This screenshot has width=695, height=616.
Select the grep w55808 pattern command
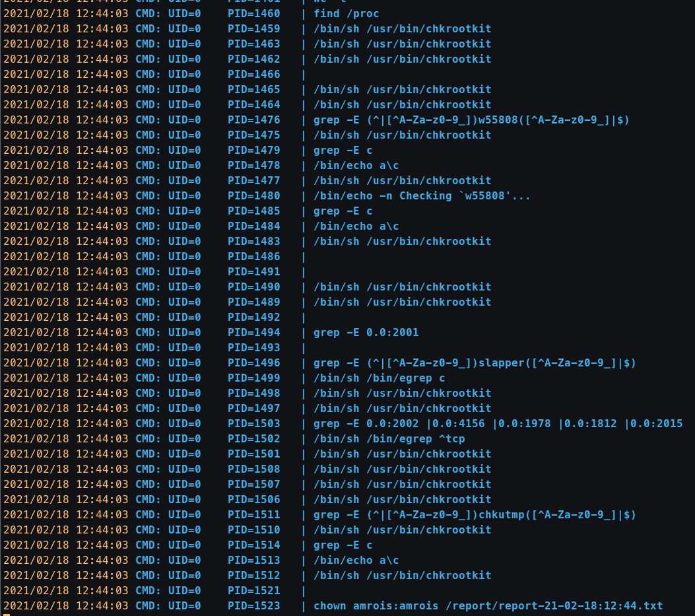tap(471, 120)
